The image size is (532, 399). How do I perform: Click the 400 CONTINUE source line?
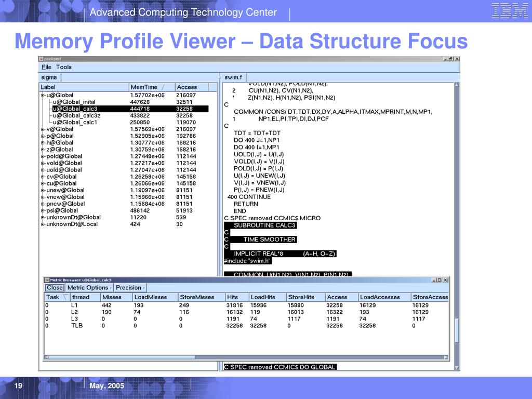(x=249, y=197)
